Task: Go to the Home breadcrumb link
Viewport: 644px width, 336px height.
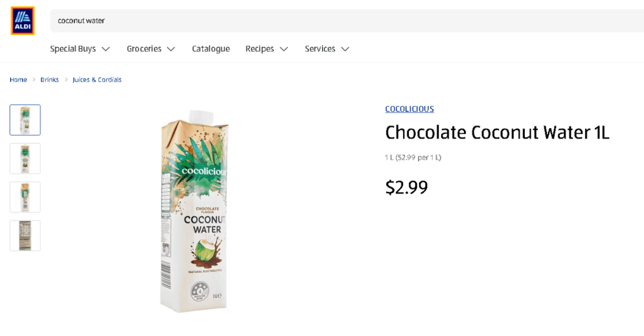Action: [x=18, y=80]
